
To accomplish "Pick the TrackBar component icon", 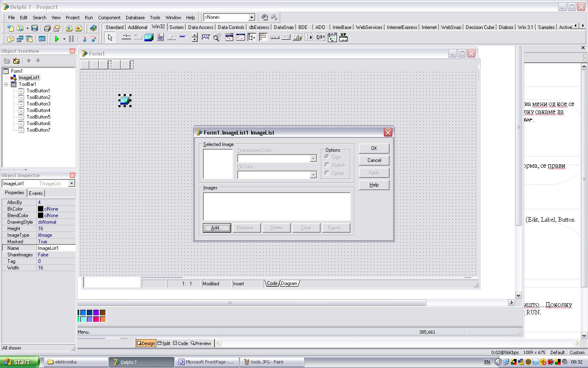I will [x=172, y=38].
